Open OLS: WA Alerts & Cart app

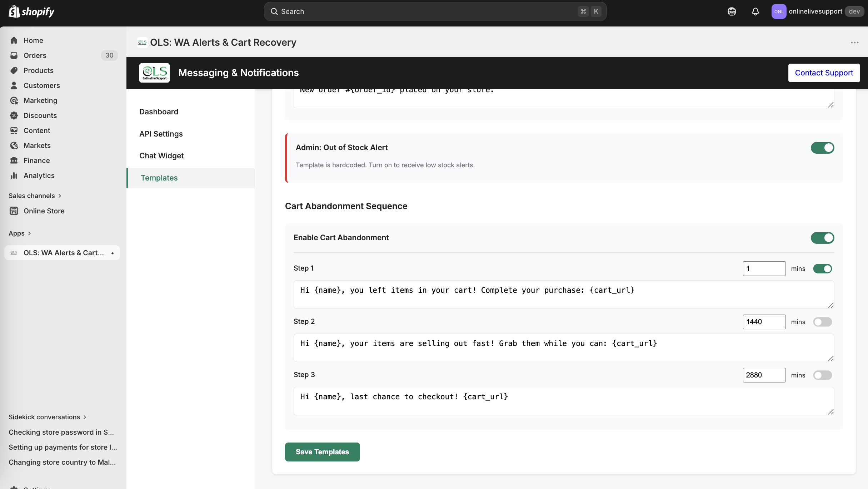point(62,253)
